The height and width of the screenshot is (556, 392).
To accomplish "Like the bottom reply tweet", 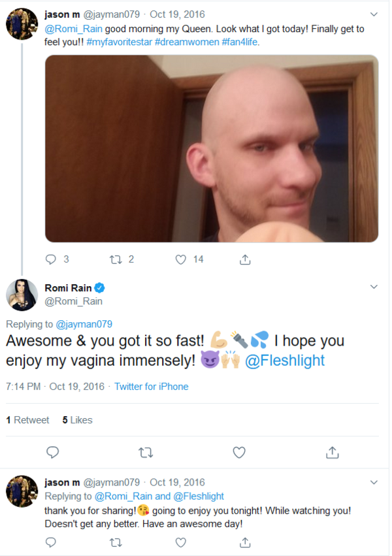I will point(181,542).
